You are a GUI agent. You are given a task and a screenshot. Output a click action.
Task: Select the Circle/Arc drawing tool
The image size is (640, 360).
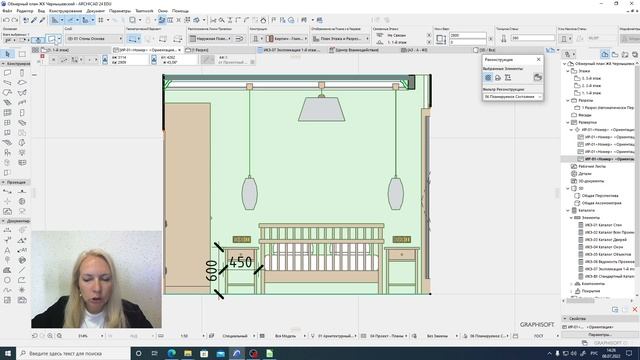tap(7, 280)
